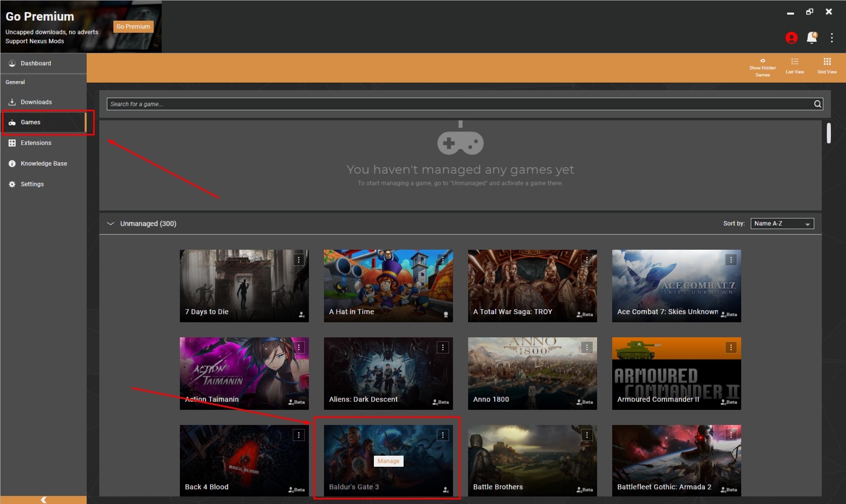Click the search magnifier icon
This screenshot has width=846, height=504.
pos(817,104)
